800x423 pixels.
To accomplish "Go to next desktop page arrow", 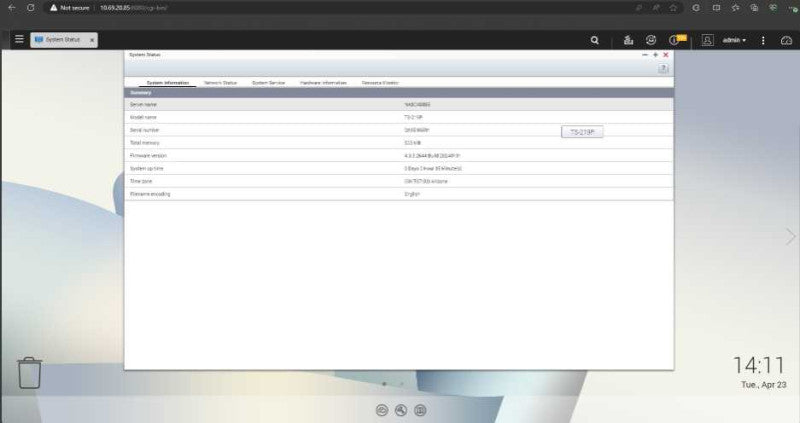I will 790,236.
